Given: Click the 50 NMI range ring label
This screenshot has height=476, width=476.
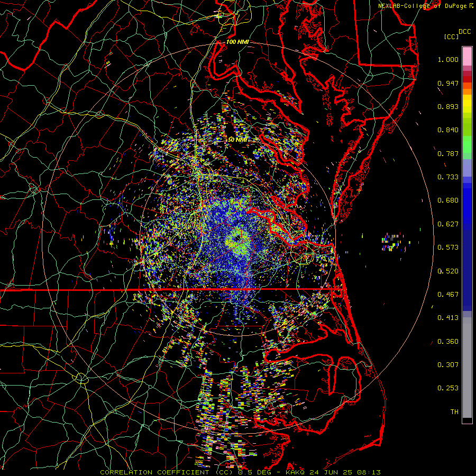Looking at the screenshot, I should click(x=237, y=140).
